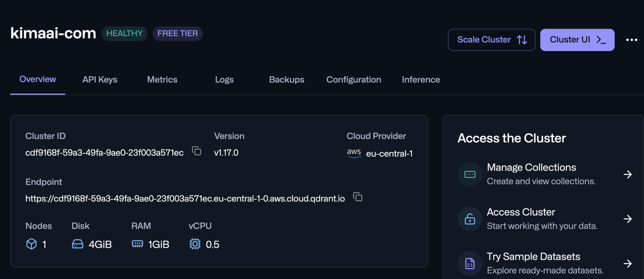
Task: Open the three-dot more options menu
Action: [x=632, y=40]
